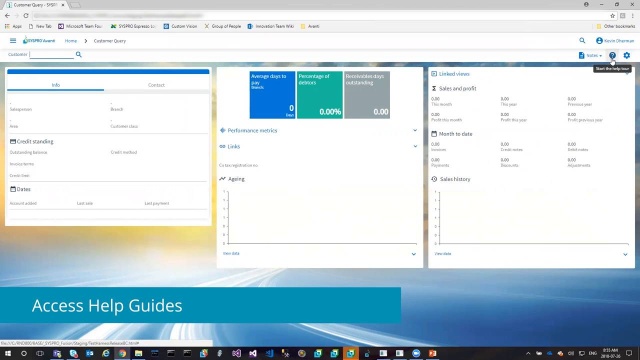Show hidden system tray icons
The width and height of the screenshot is (640, 360).
click(528, 353)
